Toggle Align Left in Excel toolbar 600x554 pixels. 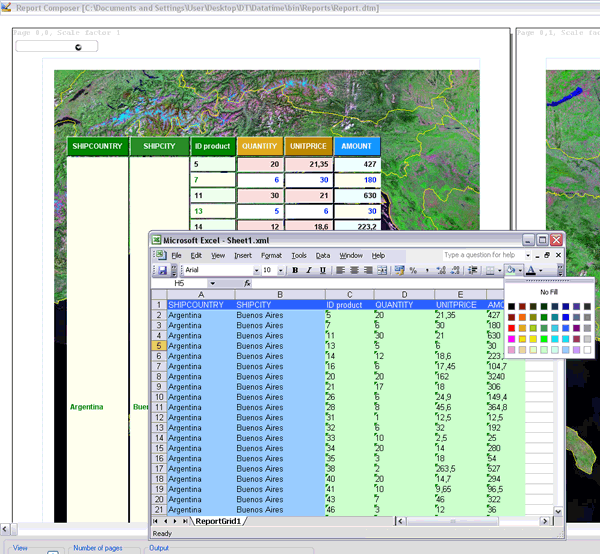click(x=340, y=270)
